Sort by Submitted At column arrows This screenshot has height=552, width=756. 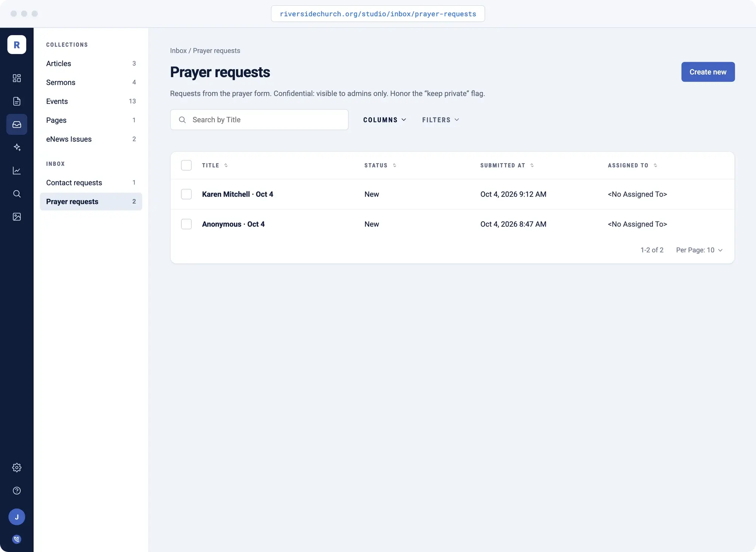tap(532, 165)
